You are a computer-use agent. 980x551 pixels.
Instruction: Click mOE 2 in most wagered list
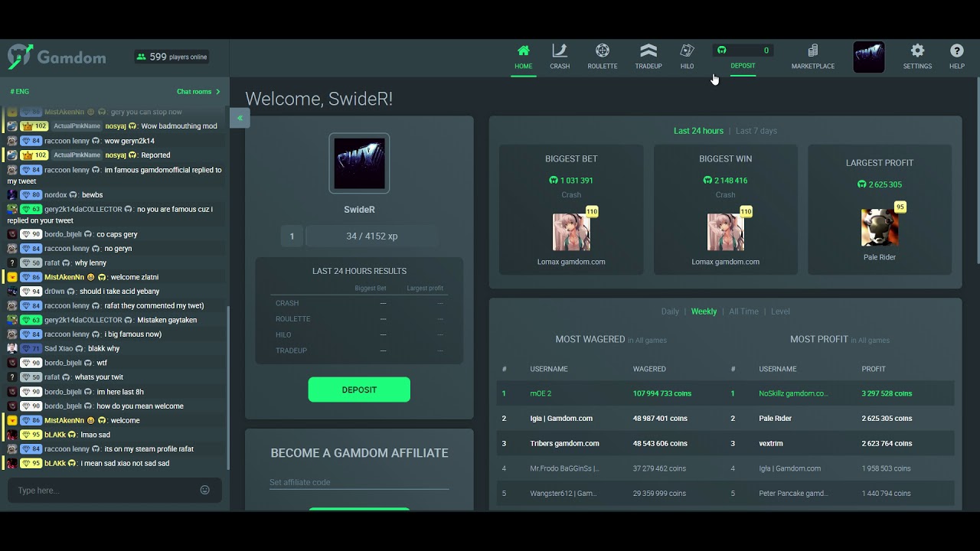click(x=541, y=393)
